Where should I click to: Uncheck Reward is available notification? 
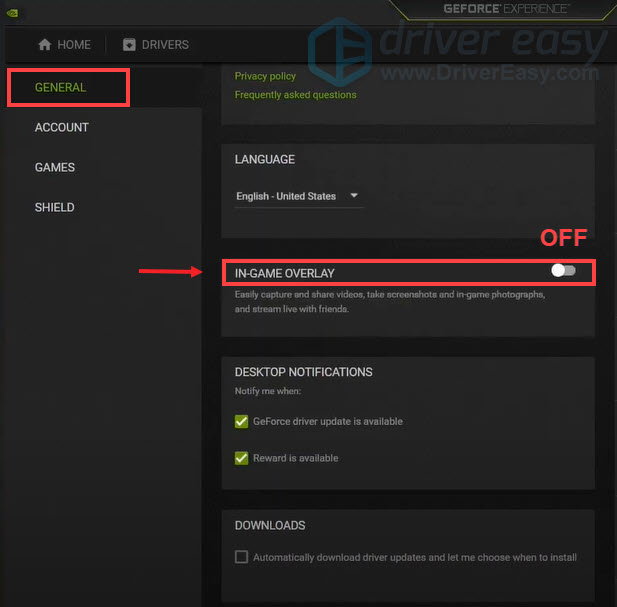[x=241, y=458]
